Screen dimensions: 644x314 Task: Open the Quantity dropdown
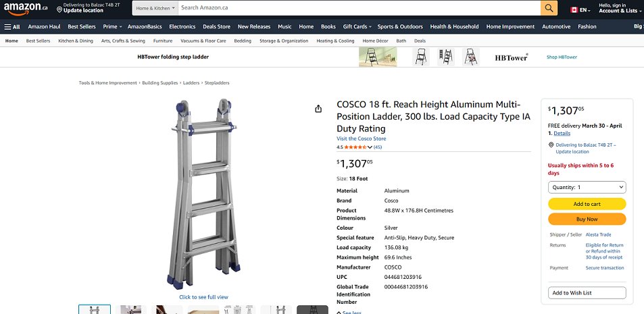click(587, 187)
